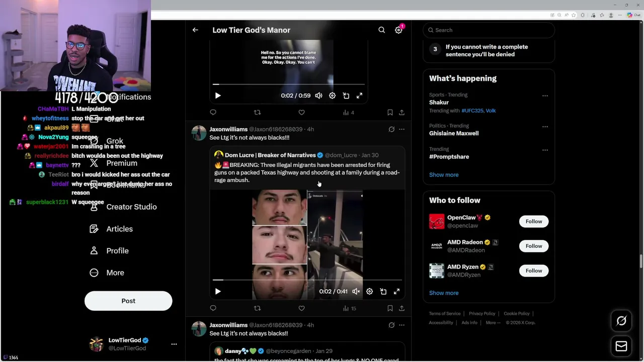Share the first post with 4 views
Image resolution: width=644 pixels, height=362 pixels.
point(401,113)
